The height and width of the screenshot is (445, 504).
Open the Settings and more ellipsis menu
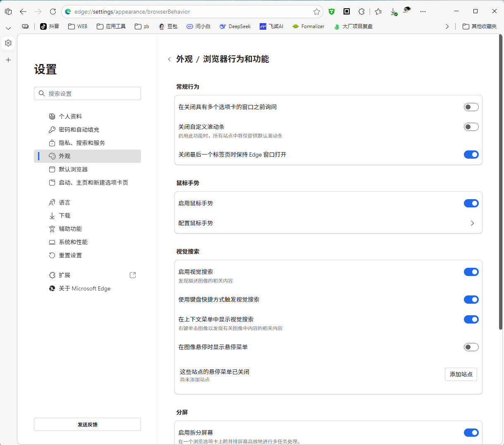point(423,12)
